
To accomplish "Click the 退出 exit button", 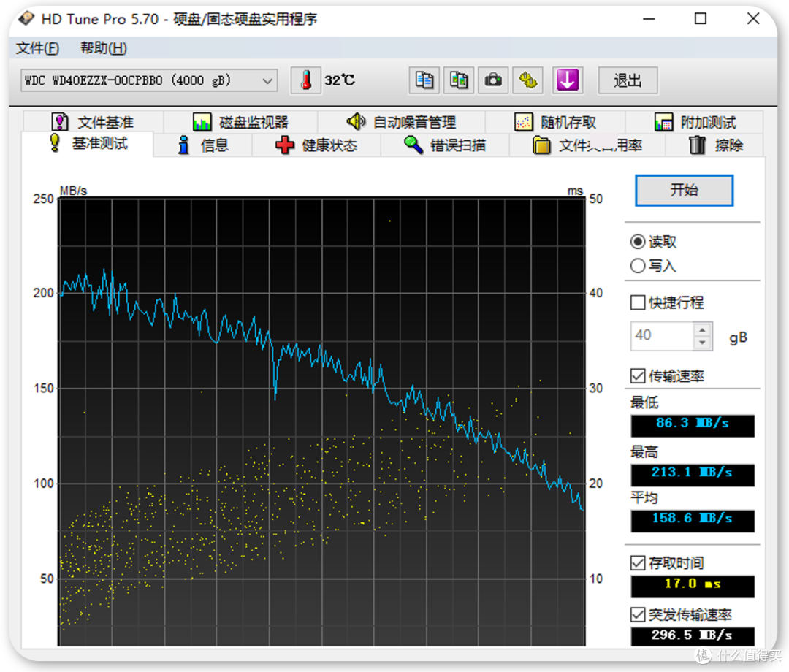I will pos(628,80).
